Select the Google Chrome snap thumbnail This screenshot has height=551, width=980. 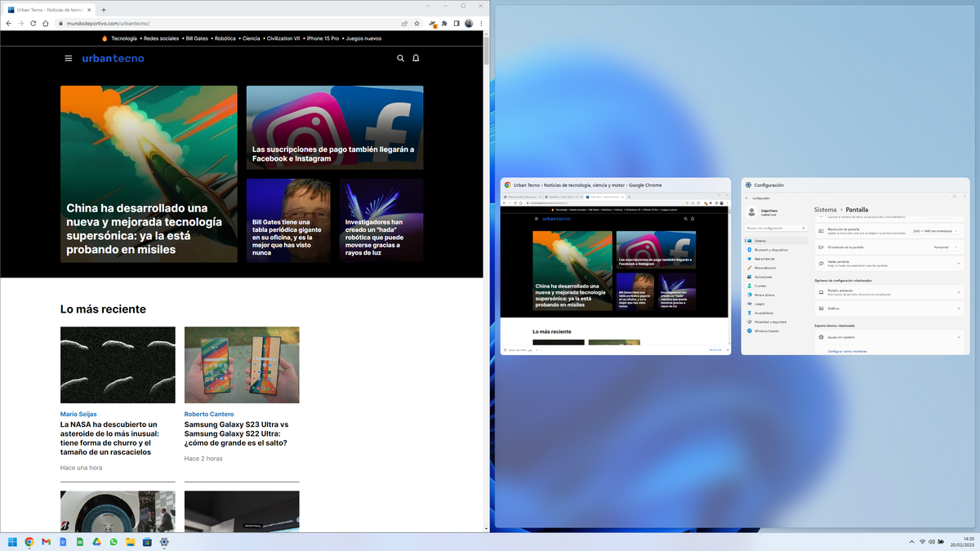coord(616,266)
